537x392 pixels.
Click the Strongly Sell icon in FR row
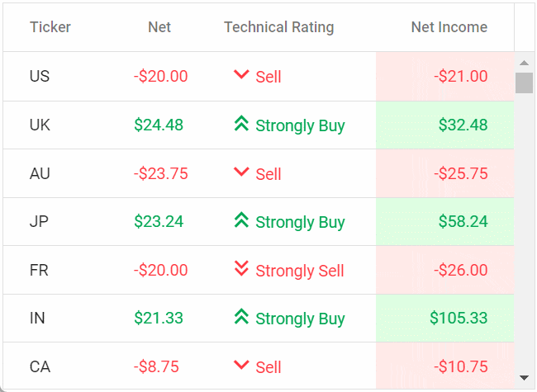coord(241,268)
